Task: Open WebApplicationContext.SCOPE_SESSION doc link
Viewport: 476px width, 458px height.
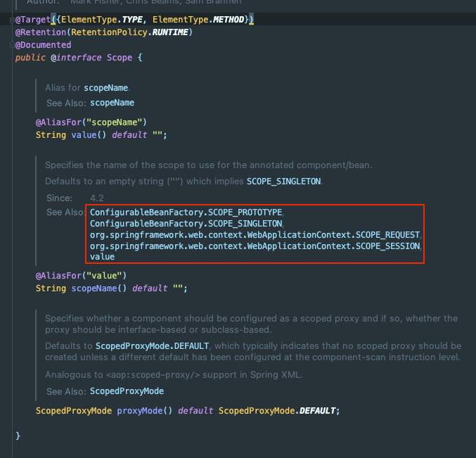Action: 255,246
